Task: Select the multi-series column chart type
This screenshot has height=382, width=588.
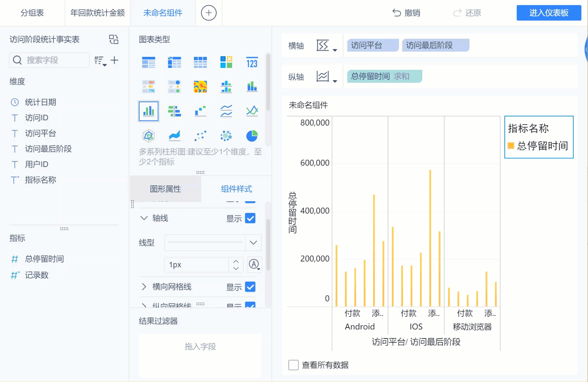Action: click(148, 111)
